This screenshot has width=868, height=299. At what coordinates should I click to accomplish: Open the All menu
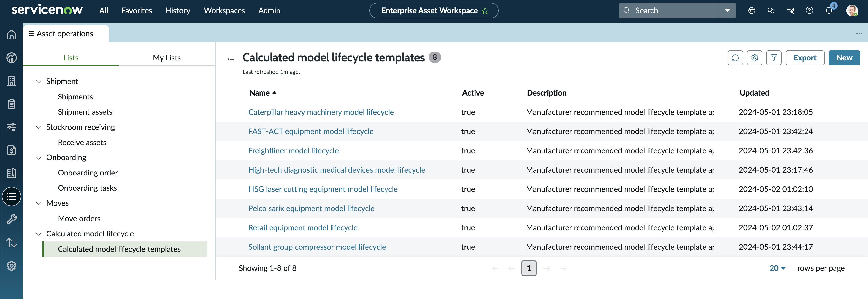click(x=103, y=11)
